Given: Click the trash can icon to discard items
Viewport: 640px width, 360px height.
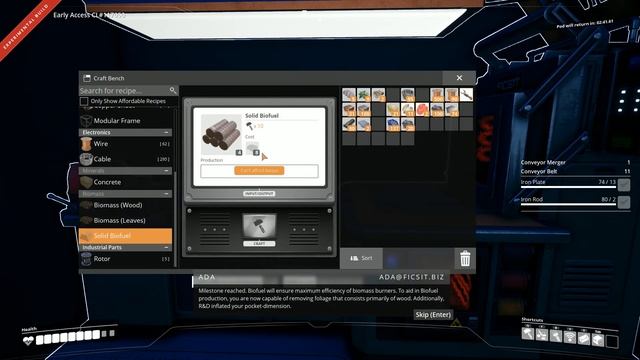Looking at the screenshot, I should [x=465, y=258].
